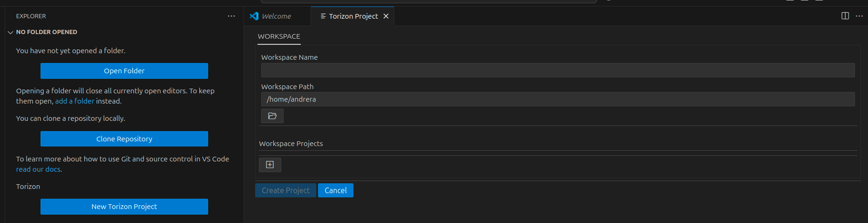Image resolution: width=868 pixels, height=223 pixels.
Task: Split the editor to the right
Action: [845, 16]
